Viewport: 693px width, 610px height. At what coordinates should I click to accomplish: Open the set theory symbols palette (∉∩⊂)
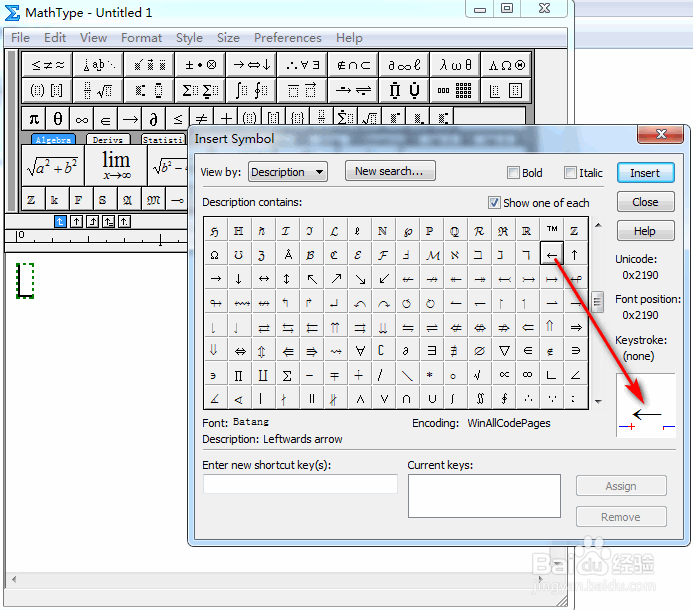coord(353,65)
